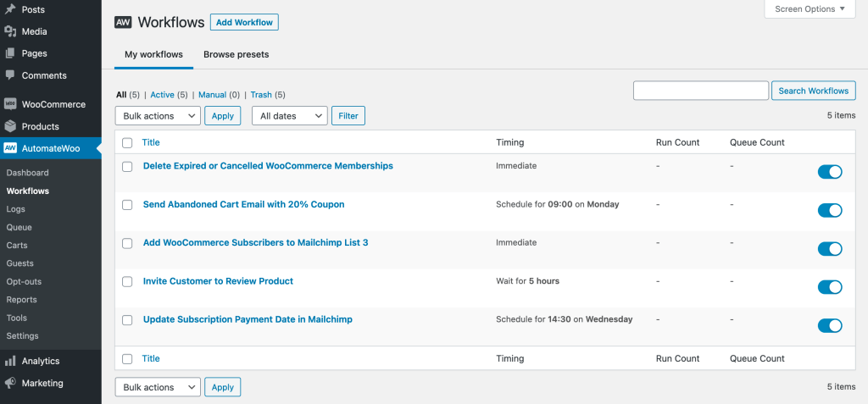
Task: Open Update Subscription Payment Date in Mailchimp
Action: pyautogui.click(x=248, y=319)
